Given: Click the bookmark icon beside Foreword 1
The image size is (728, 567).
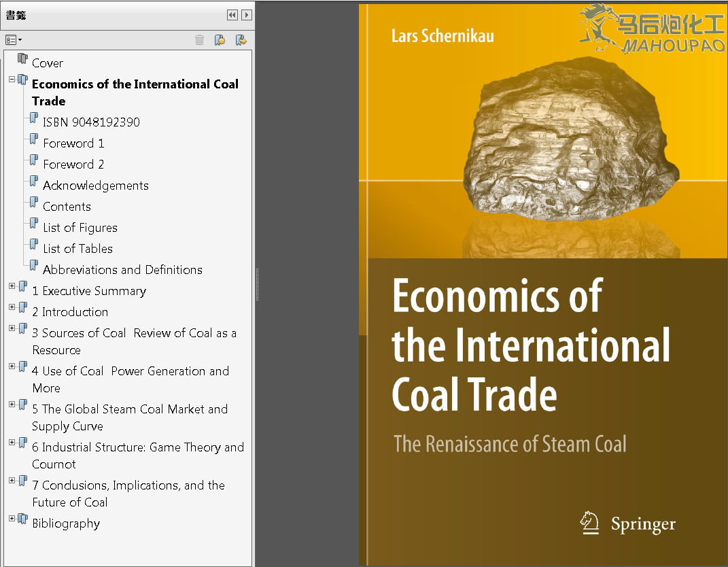Looking at the screenshot, I should [x=34, y=139].
